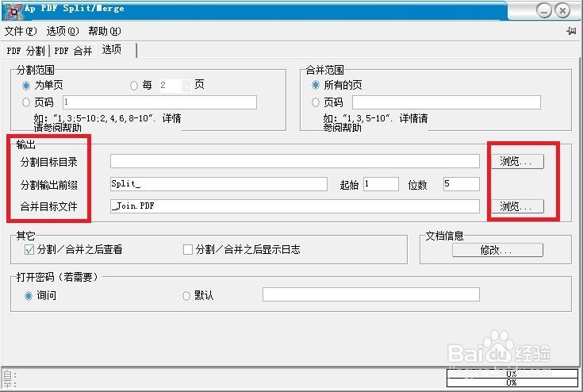This screenshot has width=583, height=392.
Task: Click the split page numbers input field
Action: 160,102
